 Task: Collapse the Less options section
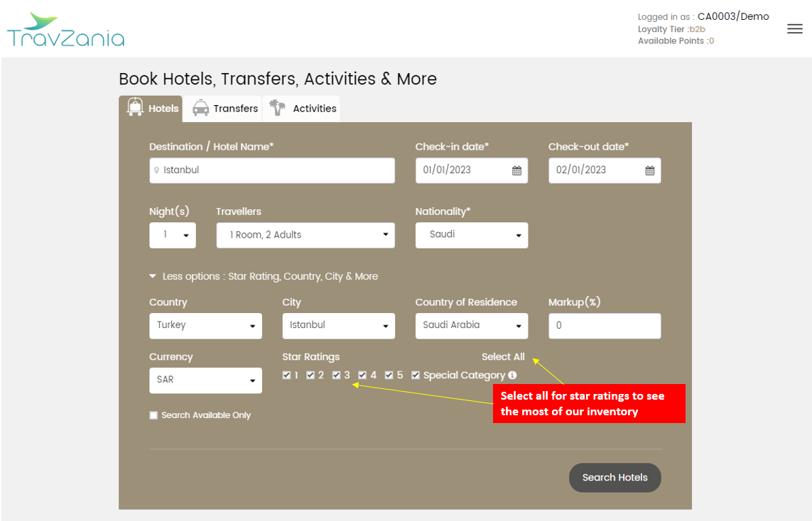(263, 276)
